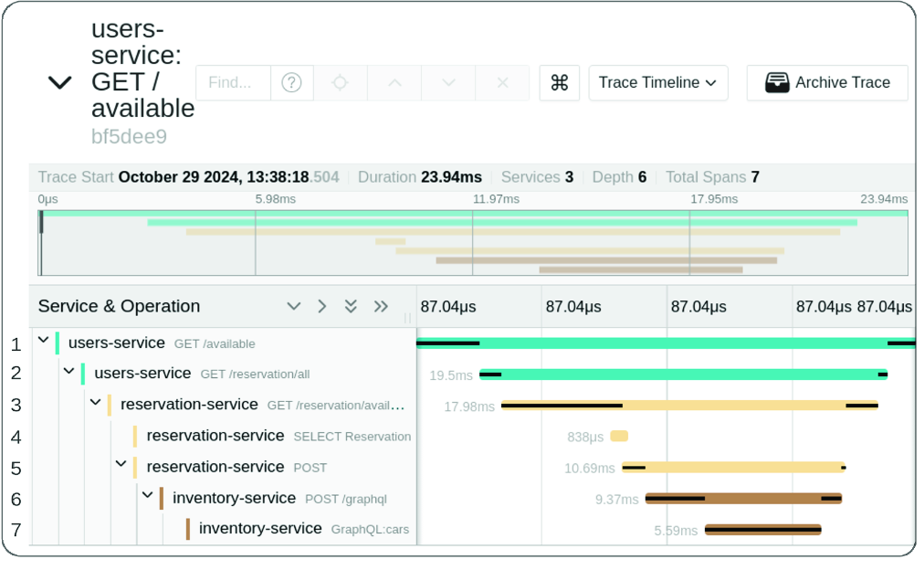Click the trace minimap overview graph

tap(473, 242)
